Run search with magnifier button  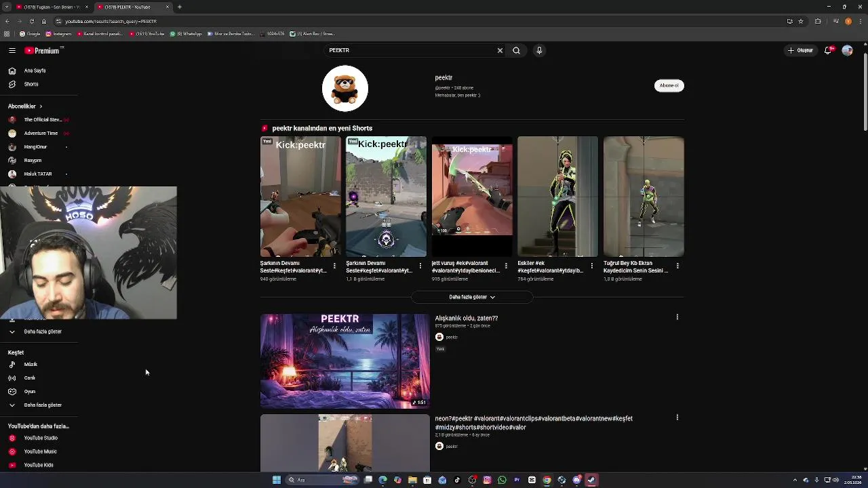click(x=516, y=50)
